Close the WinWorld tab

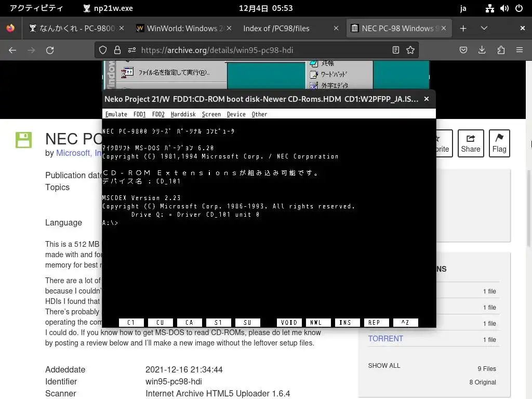(x=229, y=28)
